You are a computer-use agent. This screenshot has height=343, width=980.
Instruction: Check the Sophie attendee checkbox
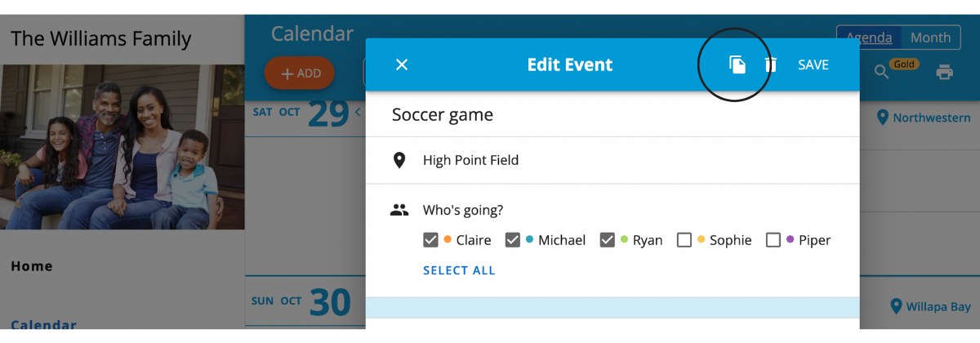[684, 240]
